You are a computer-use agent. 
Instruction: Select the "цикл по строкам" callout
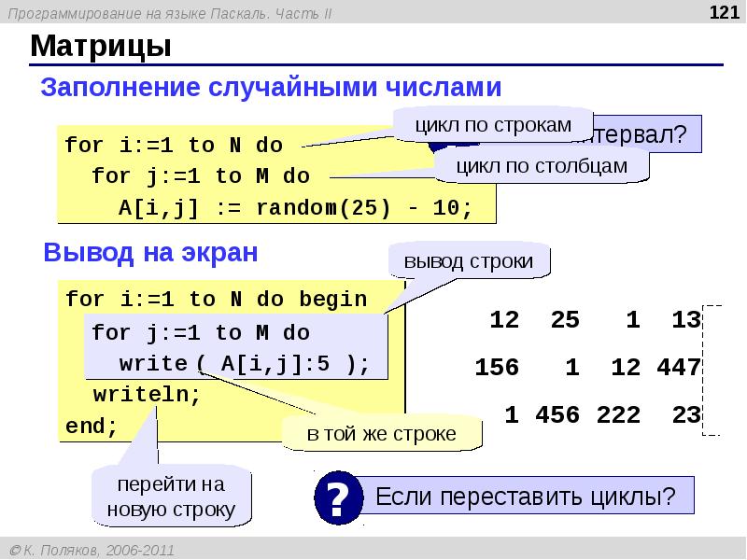[493, 124]
